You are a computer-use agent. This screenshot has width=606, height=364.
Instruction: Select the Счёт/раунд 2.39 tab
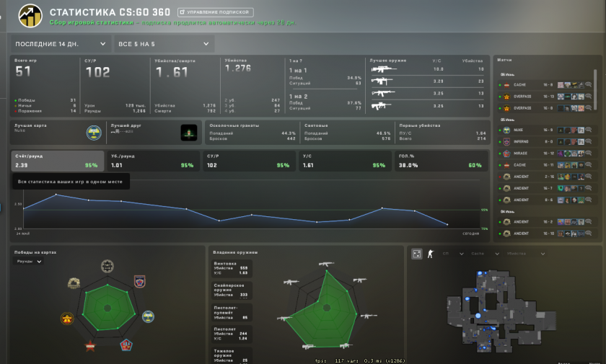[57, 161]
